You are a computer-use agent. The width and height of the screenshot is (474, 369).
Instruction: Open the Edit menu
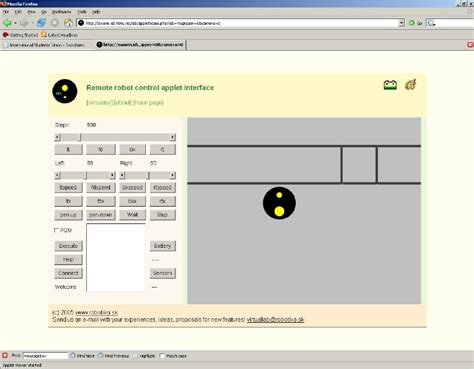coord(18,12)
